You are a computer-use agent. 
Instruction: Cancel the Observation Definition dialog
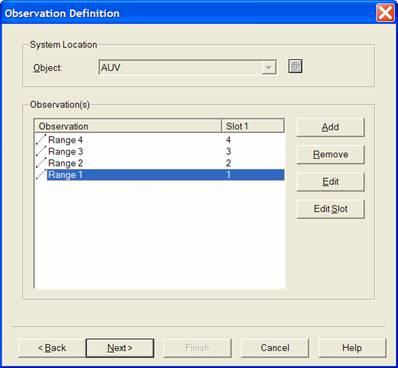click(275, 348)
